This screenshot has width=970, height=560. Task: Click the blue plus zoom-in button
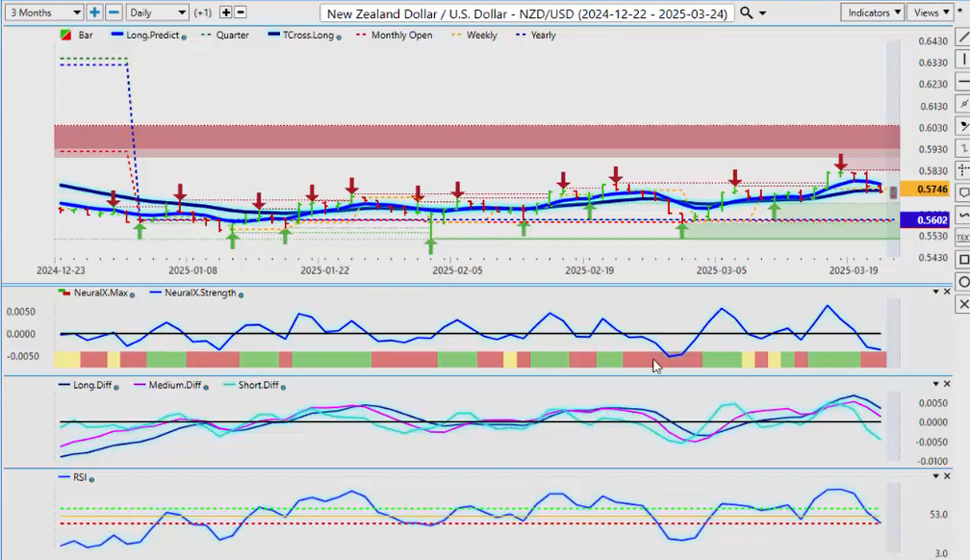[94, 13]
